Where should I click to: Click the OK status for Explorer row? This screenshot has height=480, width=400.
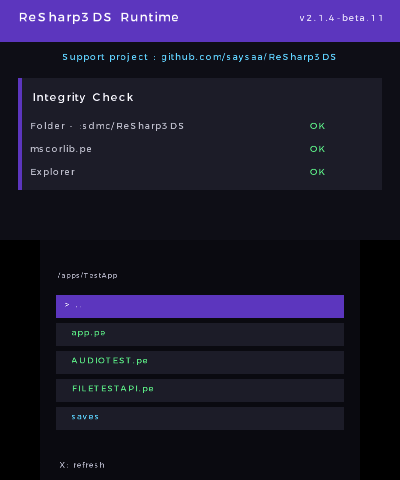(317, 172)
